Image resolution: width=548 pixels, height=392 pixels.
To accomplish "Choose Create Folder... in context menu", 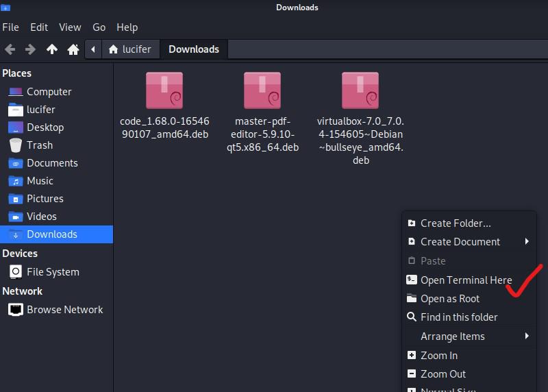I will tap(469, 223).
